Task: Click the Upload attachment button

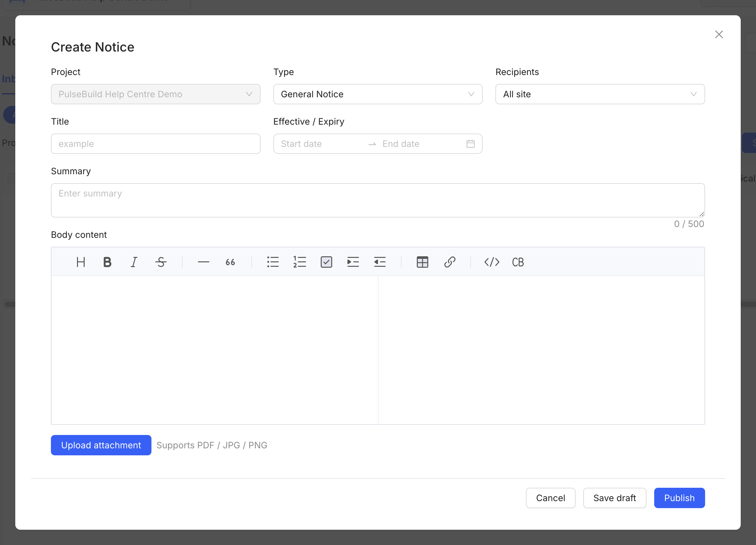Action: click(101, 445)
